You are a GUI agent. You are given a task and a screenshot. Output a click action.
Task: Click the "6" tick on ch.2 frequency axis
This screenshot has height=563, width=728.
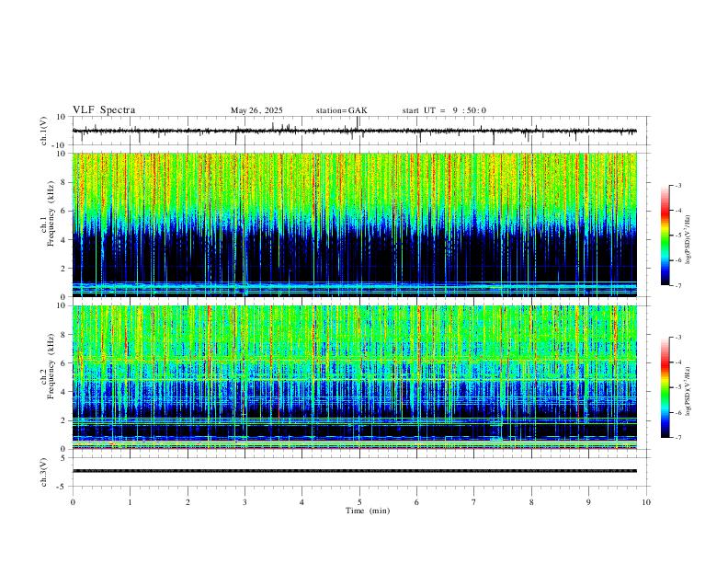click(x=64, y=363)
